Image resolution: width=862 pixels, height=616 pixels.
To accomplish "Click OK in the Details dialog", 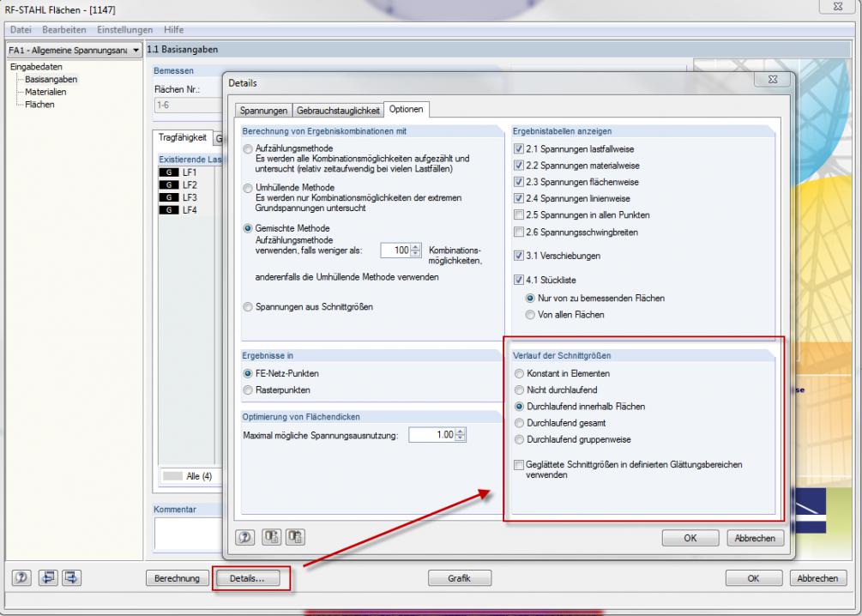I will tap(690, 538).
